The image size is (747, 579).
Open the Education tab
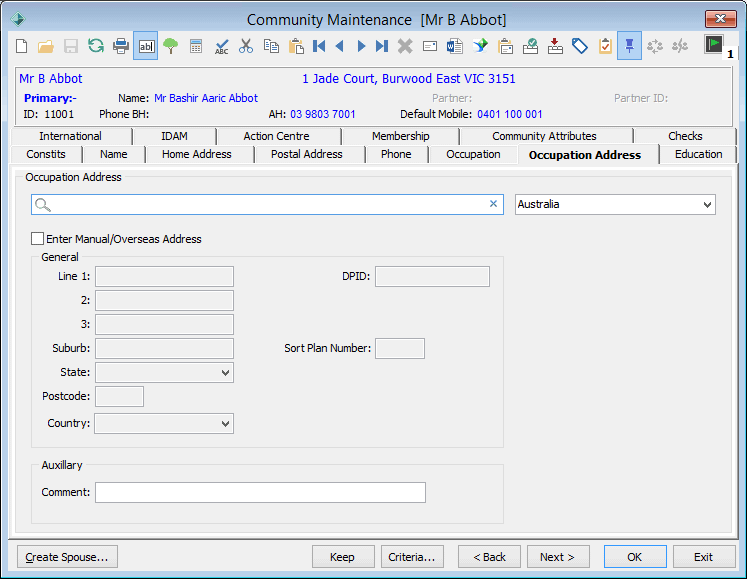[698, 154]
